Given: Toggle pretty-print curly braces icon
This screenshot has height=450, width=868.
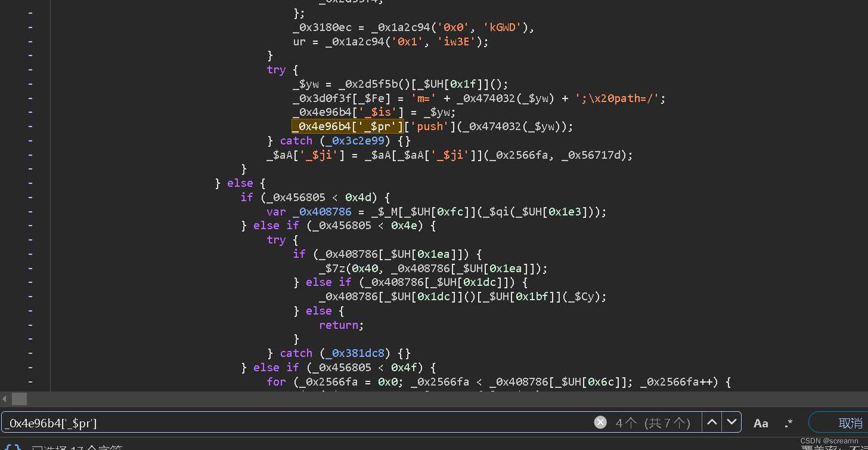Looking at the screenshot, I should 13,447.
